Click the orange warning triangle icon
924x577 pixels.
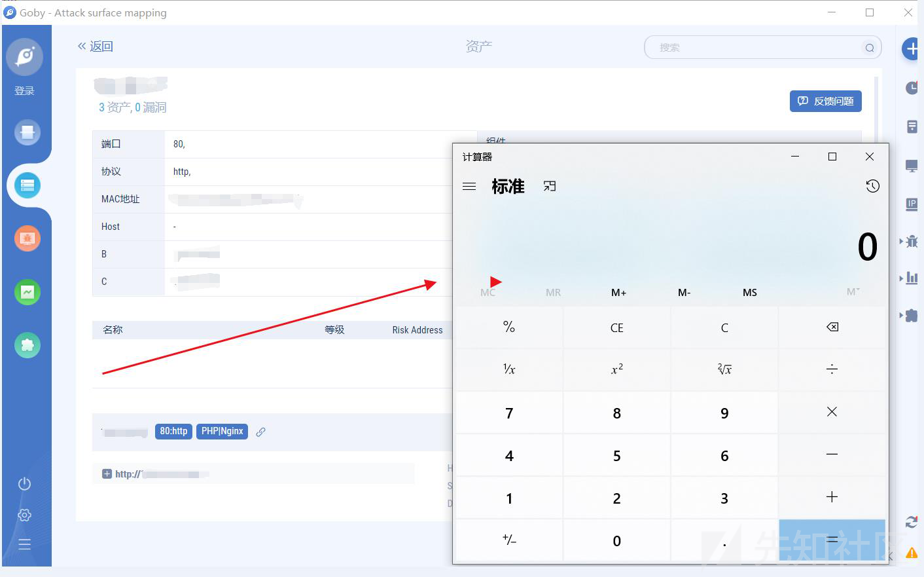click(912, 553)
